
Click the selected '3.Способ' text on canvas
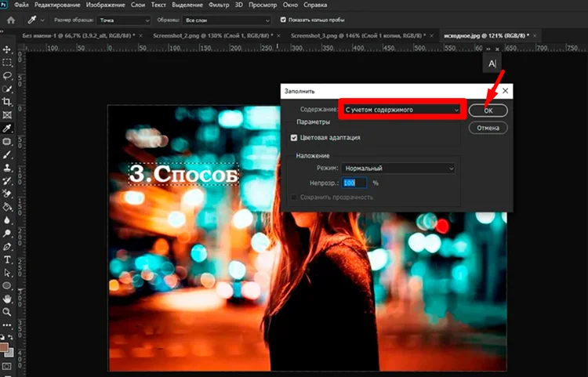183,174
